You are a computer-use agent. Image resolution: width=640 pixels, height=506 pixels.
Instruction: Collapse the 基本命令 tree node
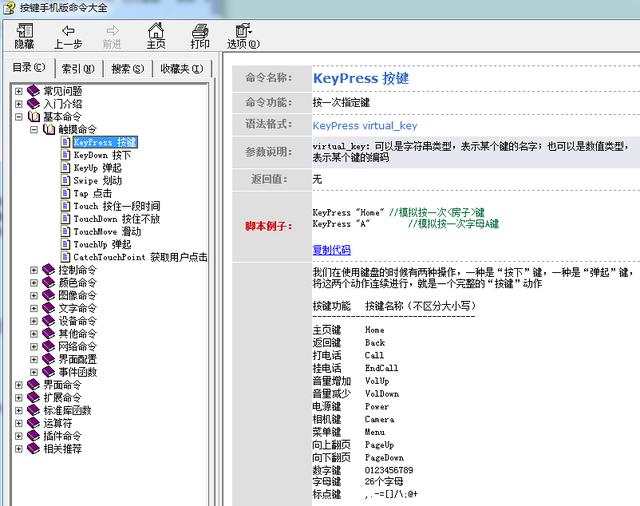[x=18, y=117]
